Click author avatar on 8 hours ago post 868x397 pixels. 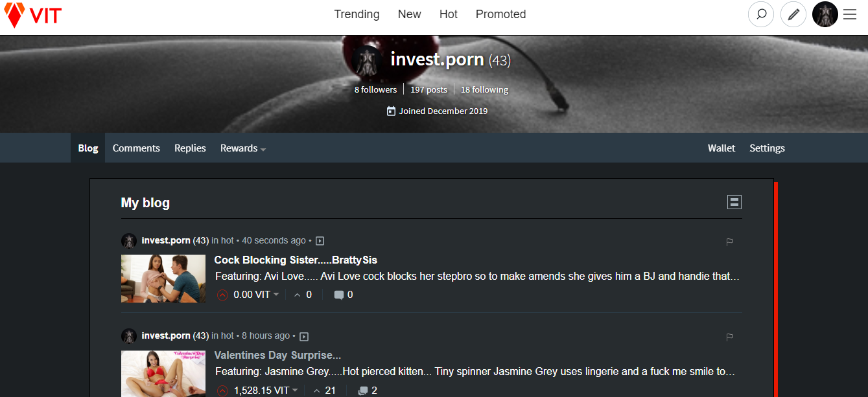pos(129,336)
